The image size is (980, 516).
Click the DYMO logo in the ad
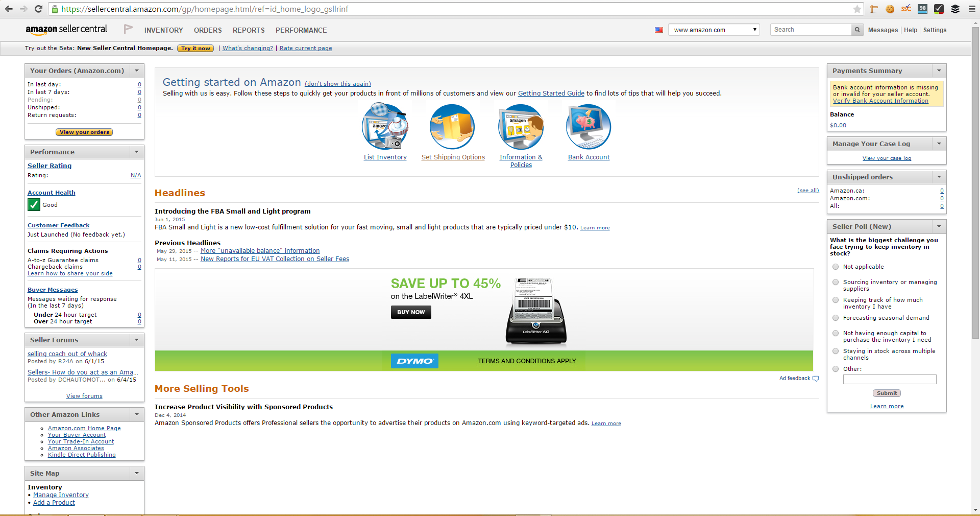click(414, 361)
